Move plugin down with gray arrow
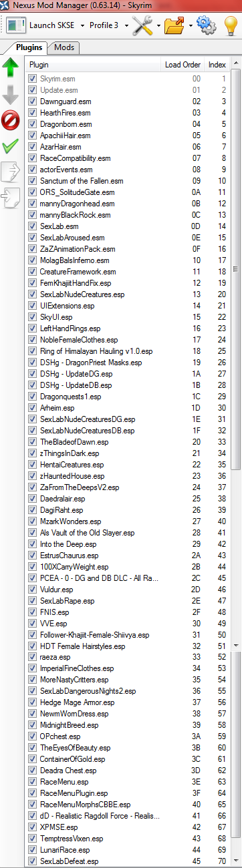 11,94
